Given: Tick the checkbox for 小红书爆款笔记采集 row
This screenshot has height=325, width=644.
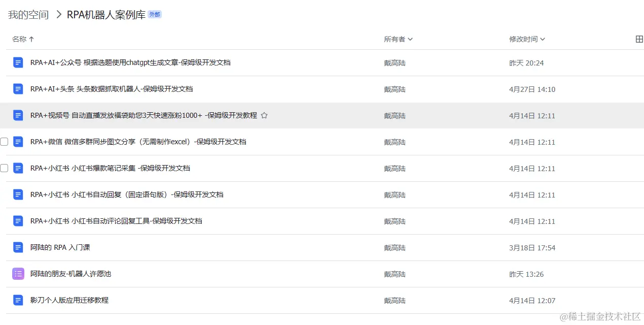Looking at the screenshot, I should 4,168.
